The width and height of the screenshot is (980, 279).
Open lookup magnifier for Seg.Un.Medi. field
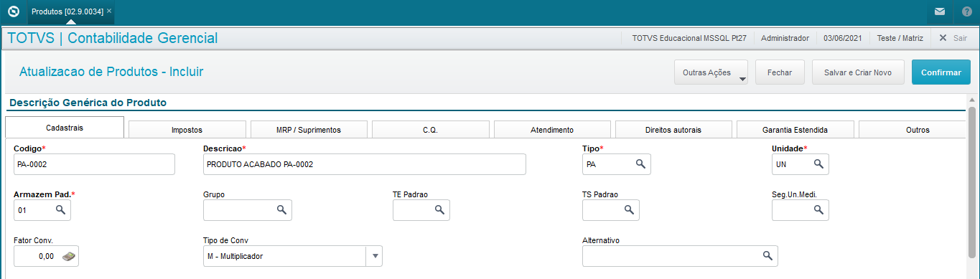(x=818, y=210)
